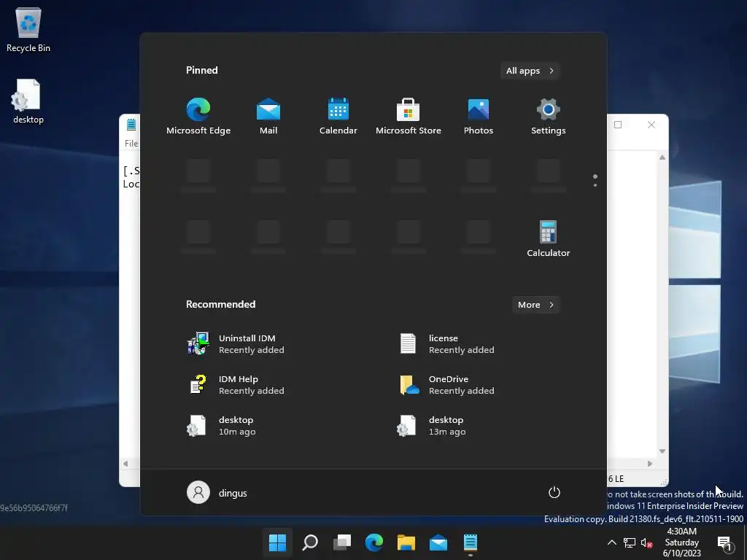
Task: Open File Explorer from taskbar
Action: [x=406, y=542]
